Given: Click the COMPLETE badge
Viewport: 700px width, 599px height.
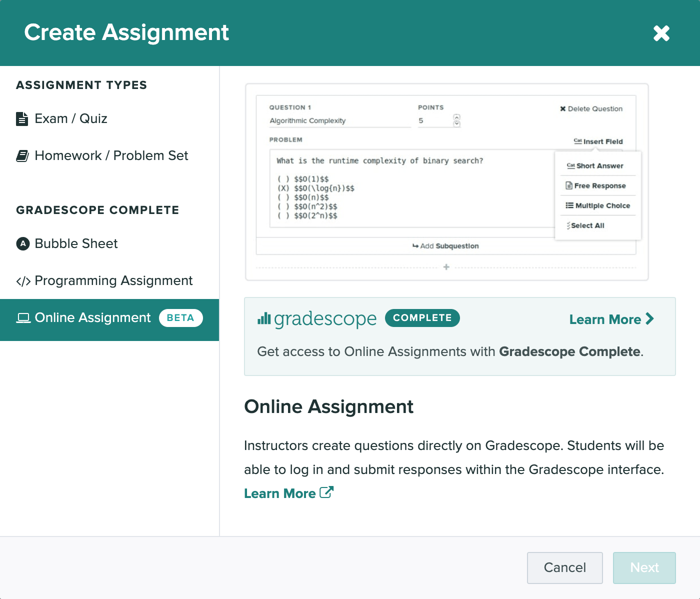Looking at the screenshot, I should tap(422, 318).
